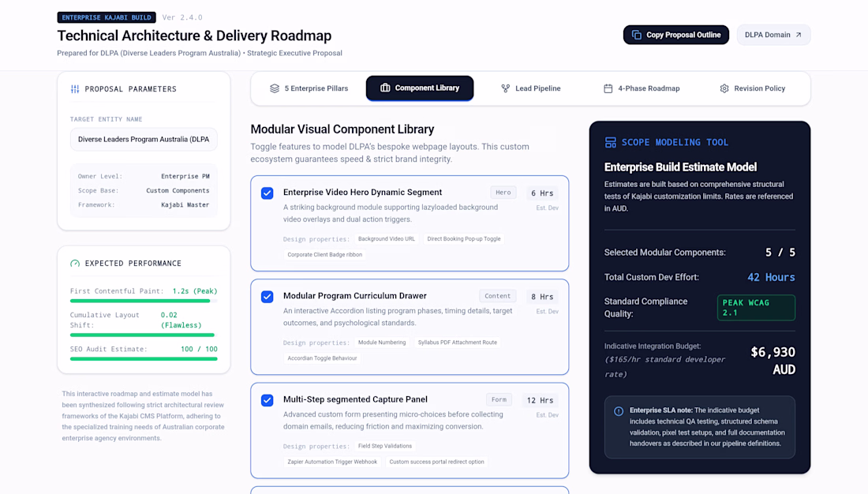The width and height of the screenshot is (868, 494).
Task: Click the 1.2s (Peak) paint value
Action: coord(195,291)
